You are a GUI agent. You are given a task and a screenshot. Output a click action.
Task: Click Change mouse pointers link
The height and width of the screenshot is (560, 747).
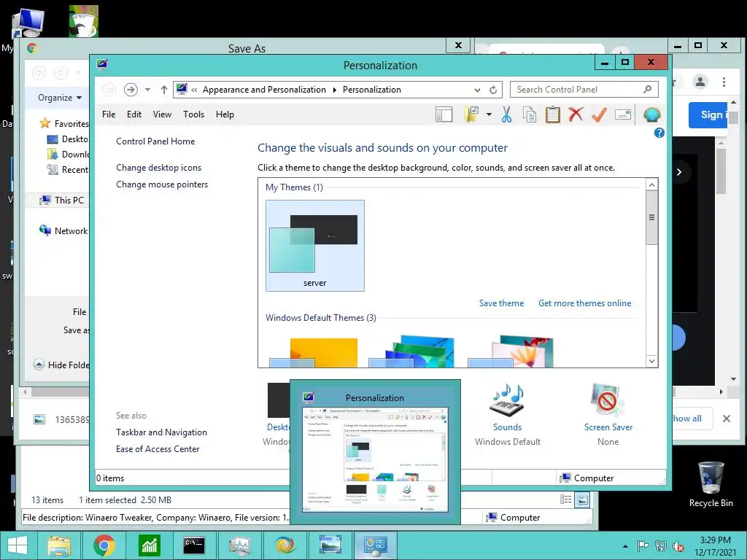coord(162,184)
